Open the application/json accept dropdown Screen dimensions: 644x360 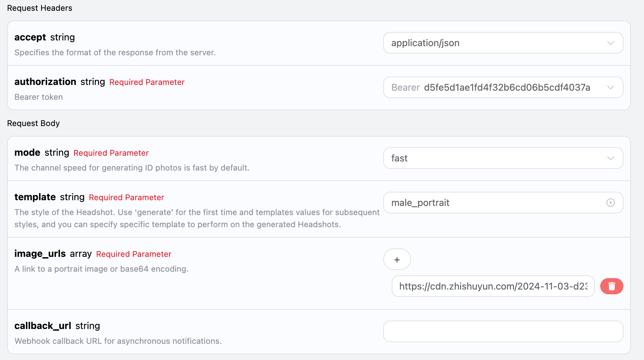pyautogui.click(x=488, y=43)
